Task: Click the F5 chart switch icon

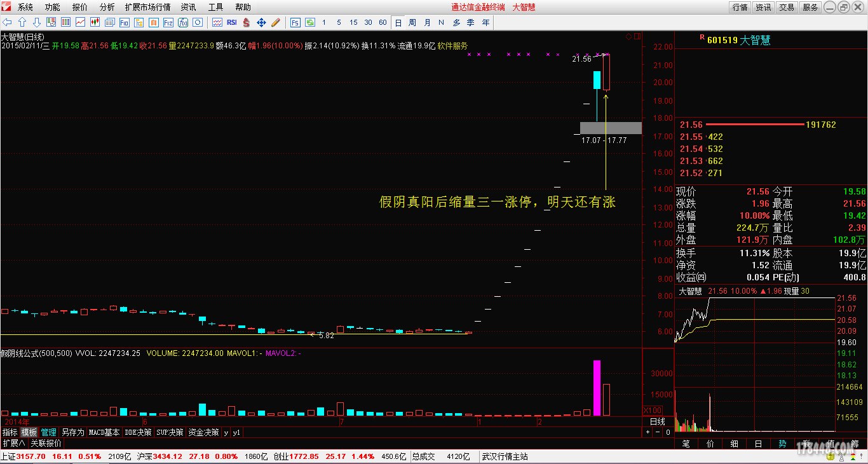Action: point(295,22)
